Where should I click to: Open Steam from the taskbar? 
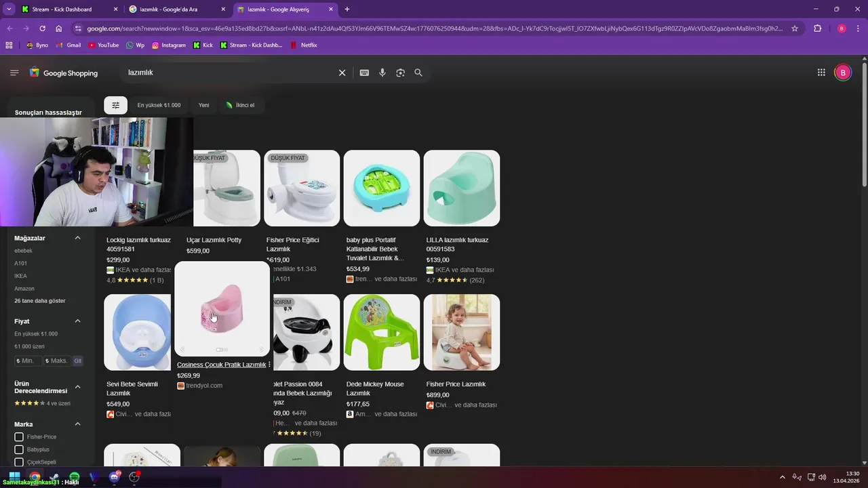tap(54, 477)
